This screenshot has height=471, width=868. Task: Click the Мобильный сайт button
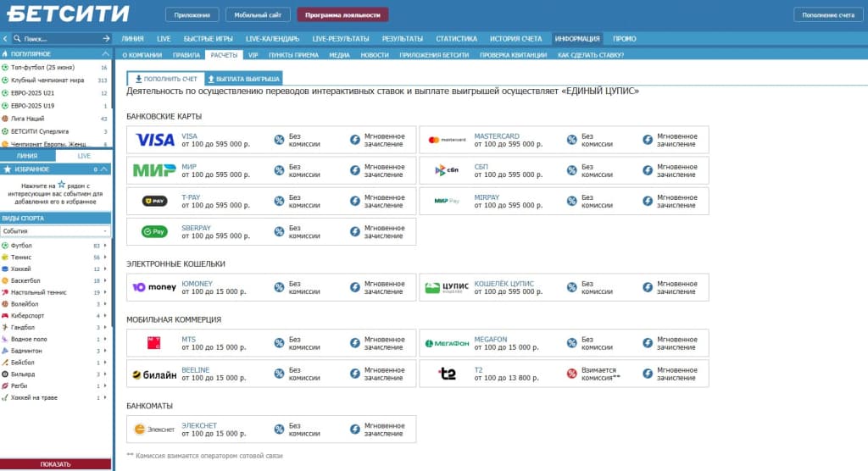(258, 15)
